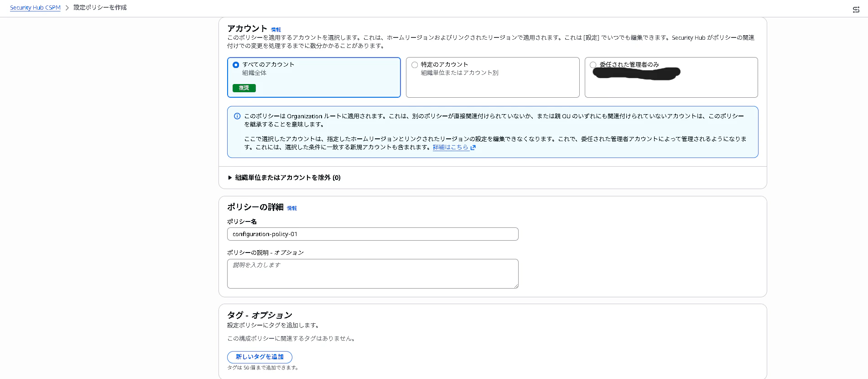Screen dimensions: 868x379
Task: Click the タグ - オプション heading
Action: [x=260, y=315]
